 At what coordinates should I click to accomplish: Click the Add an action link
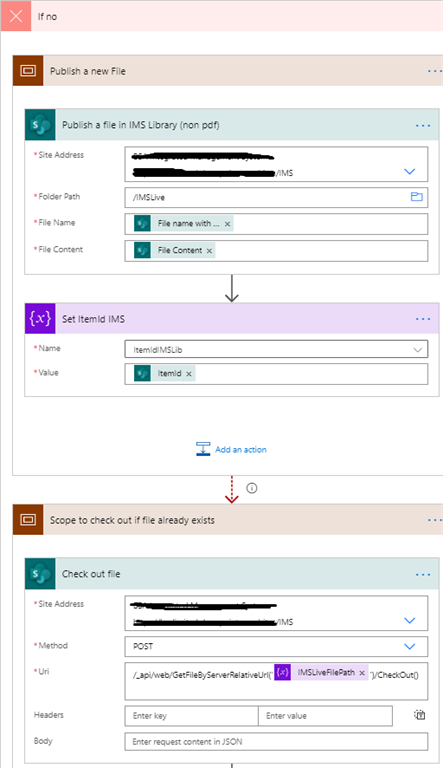point(241,450)
